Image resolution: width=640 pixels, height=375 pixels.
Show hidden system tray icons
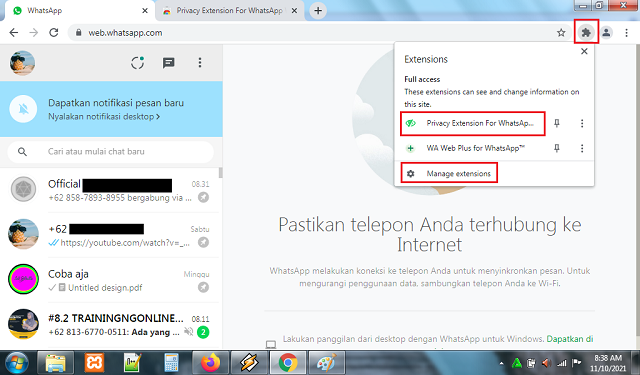click(x=501, y=363)
